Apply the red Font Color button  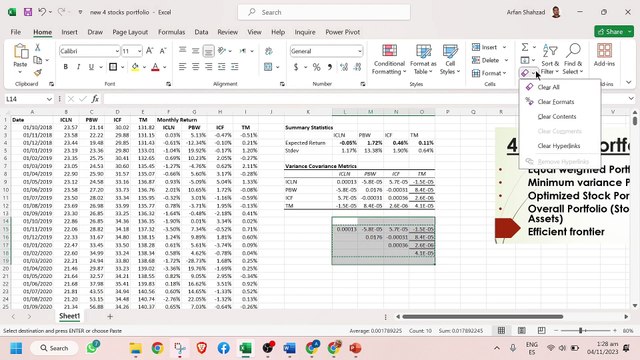pyautogui.click(x=155, y=67)
